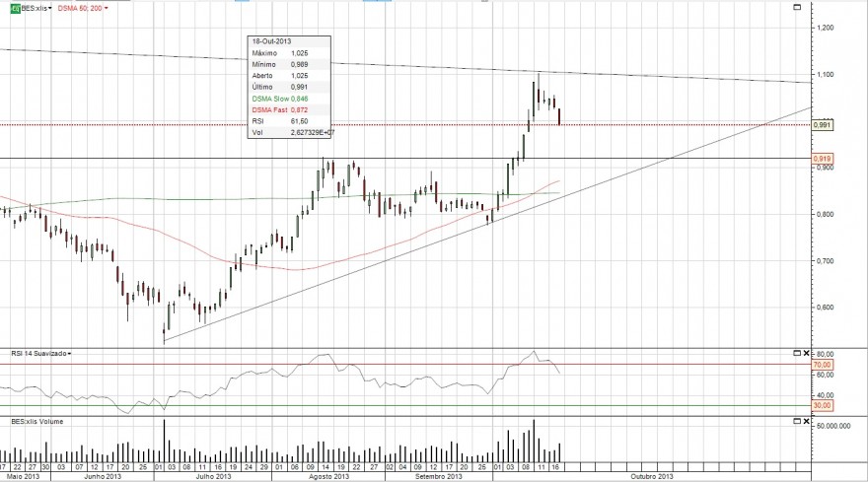The height and width of the screenshot is (482, 868).
Task: Click the Agosto 2013 month label
Action: (328, 476)
